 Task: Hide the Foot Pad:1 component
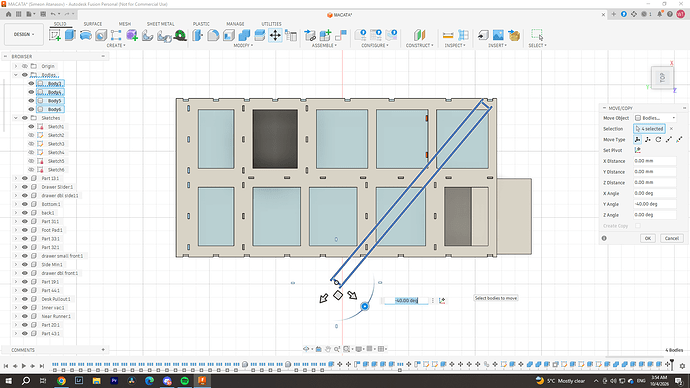coord(25,230)
